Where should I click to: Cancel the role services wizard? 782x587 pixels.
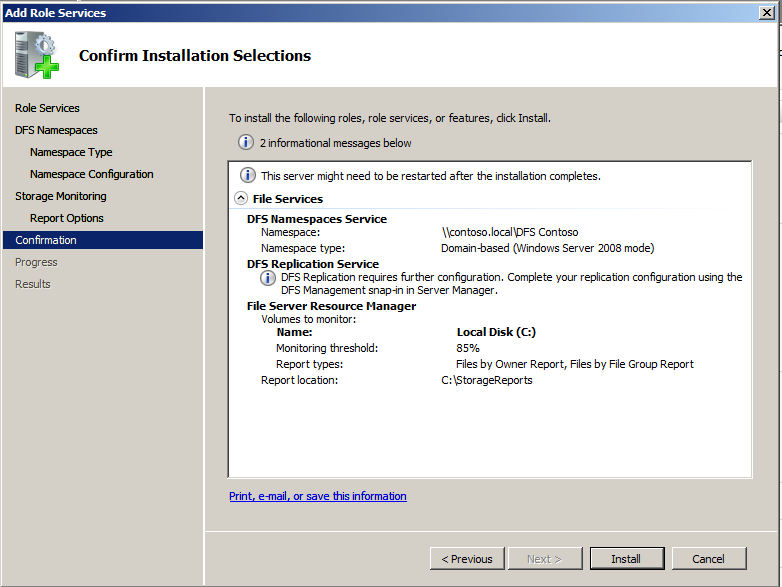[708, 559]
